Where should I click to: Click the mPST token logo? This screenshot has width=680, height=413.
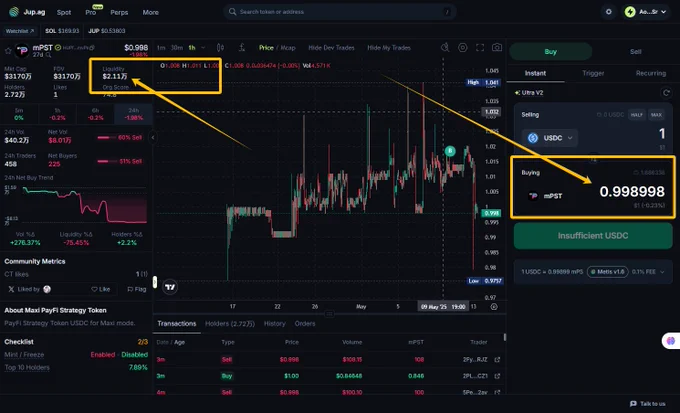pyautogui.click(x=22, y=51)
